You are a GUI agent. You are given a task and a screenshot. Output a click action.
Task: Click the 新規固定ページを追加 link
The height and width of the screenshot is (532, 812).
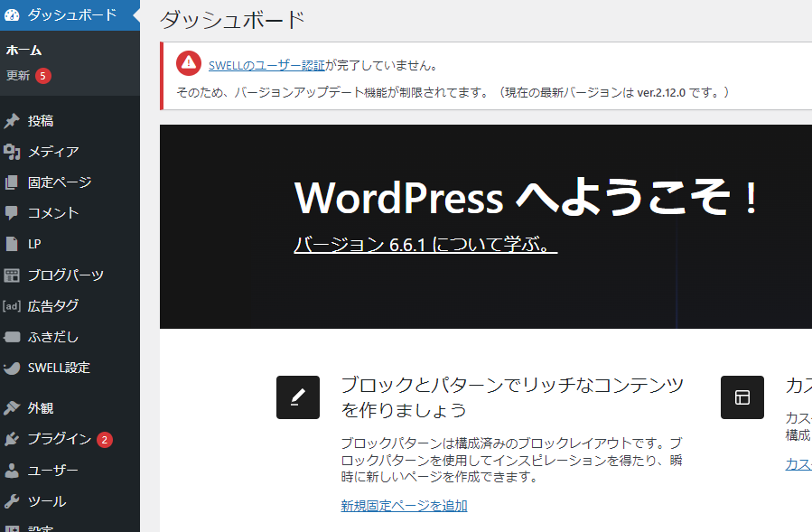pos(404,506)
